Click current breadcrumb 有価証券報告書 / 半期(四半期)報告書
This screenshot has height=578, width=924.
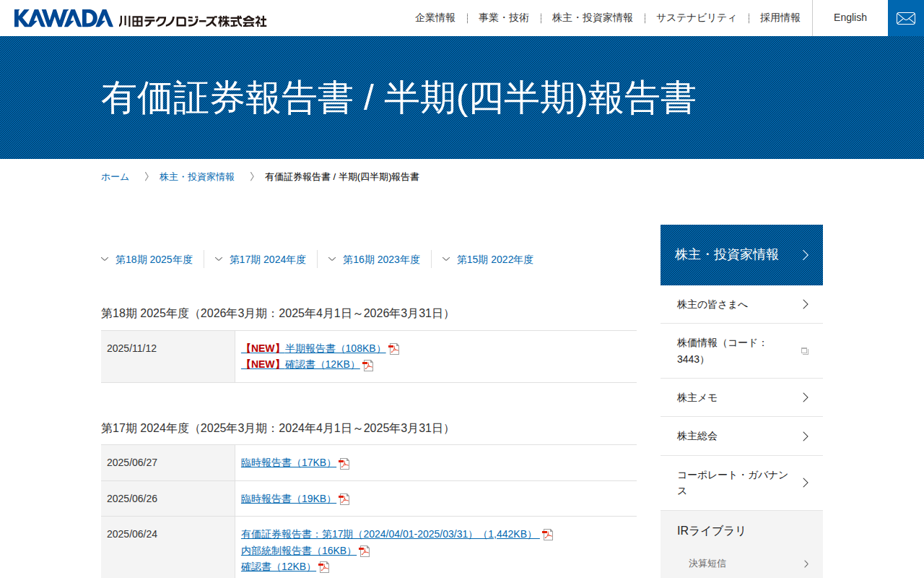click(x=342, y=177)
